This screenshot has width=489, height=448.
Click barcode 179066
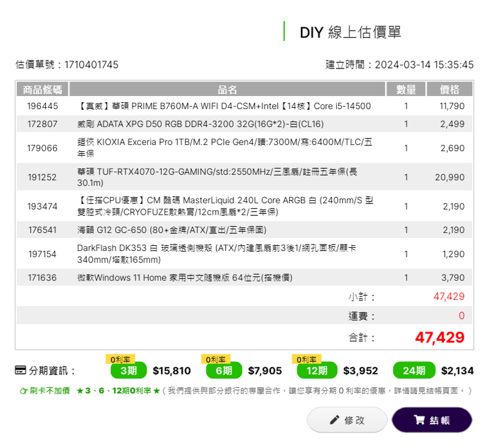click(43, 148)
